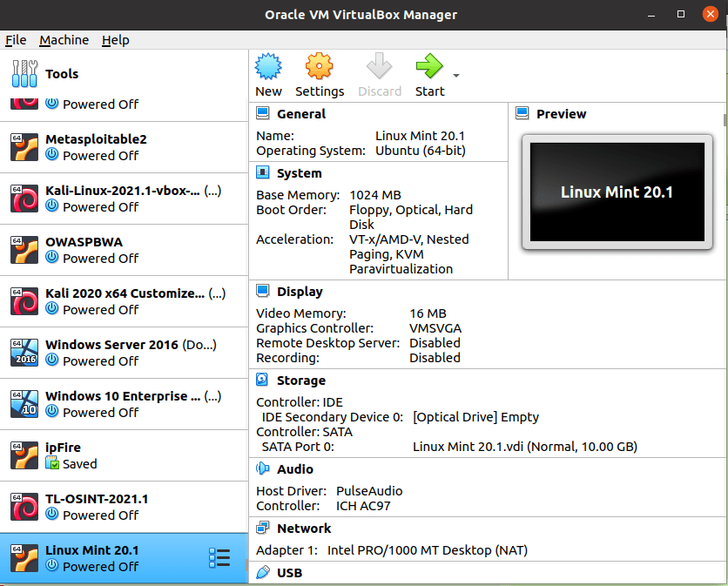Click the green Start arrow icon
This screenshot has height=586, width=728.
428,67
